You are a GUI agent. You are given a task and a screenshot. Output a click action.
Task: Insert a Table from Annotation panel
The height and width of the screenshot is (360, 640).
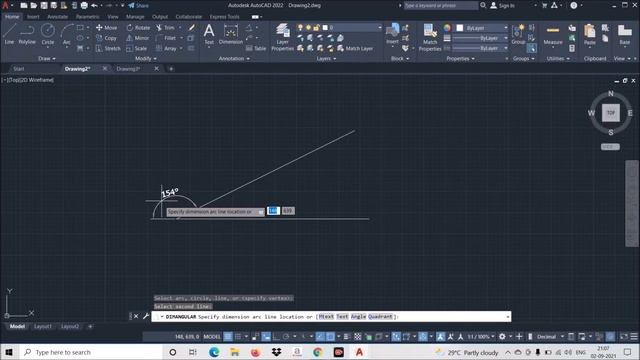256,48
